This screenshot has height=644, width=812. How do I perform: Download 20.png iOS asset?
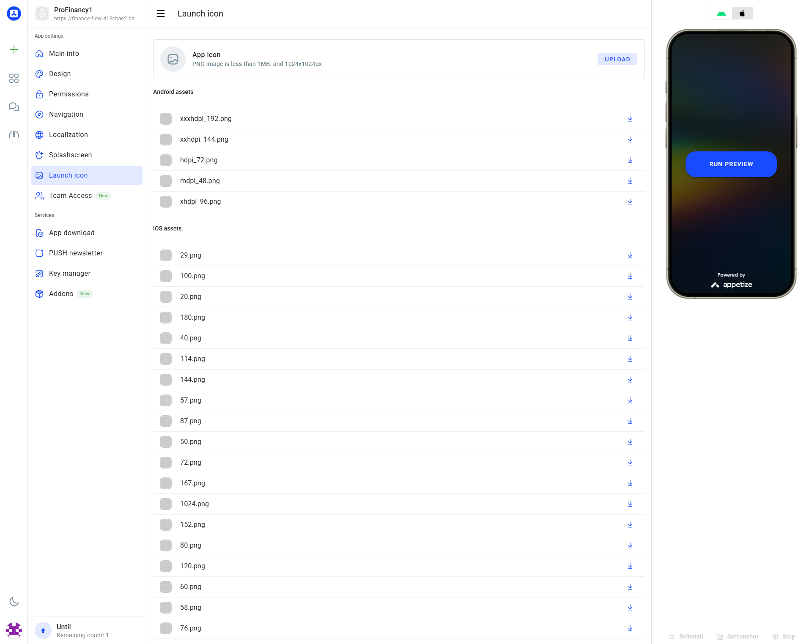click(x=630, y=297)
